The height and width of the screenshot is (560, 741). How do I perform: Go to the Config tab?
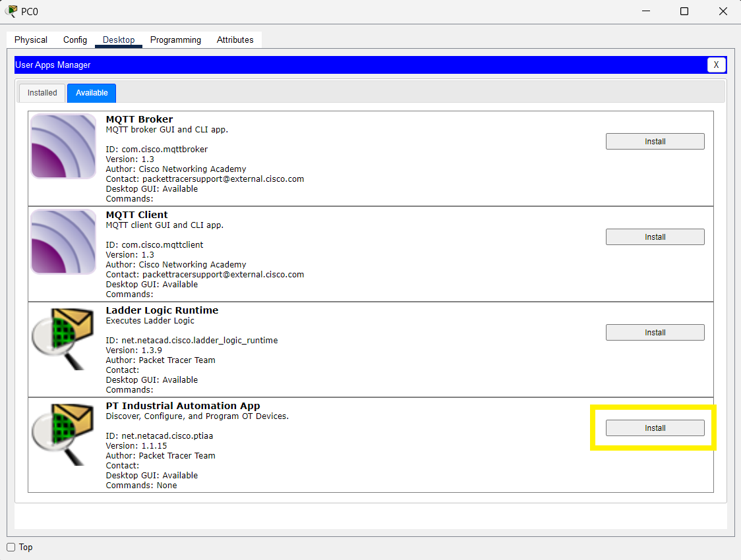[x=75, y=40]
